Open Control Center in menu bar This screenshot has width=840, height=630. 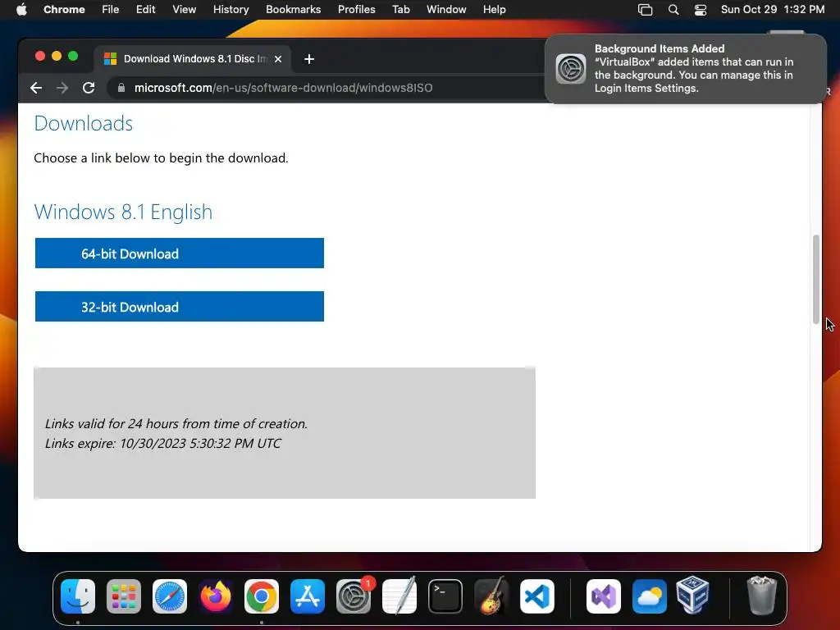(701, 10)
